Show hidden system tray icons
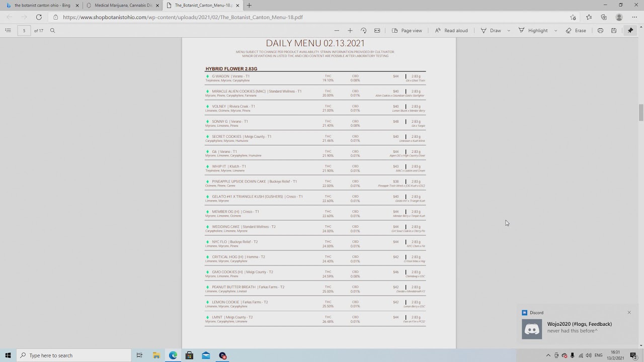Screen dimensions: 644x362 pos(548,355)
